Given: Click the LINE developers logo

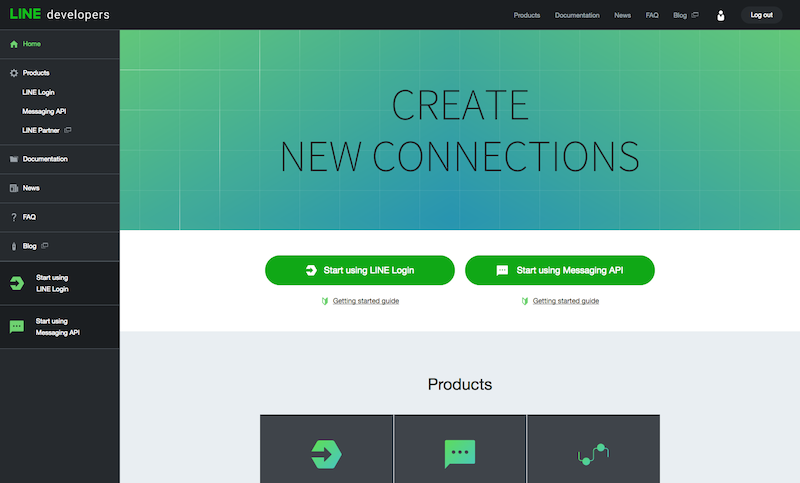Looking at the screenshot, I should [60, 14].
